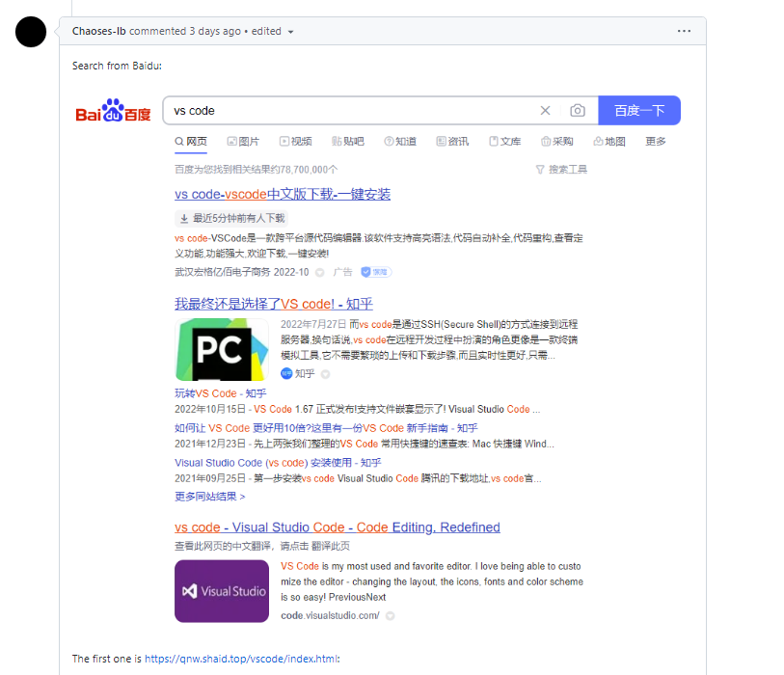The height and width of the screenshot is (675, 784).
Task: Click the 百度一下 search button
Action: (x=639, y=111)
